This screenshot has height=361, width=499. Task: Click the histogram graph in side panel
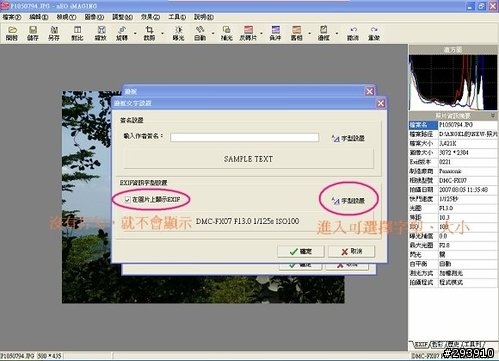point(453,82)
